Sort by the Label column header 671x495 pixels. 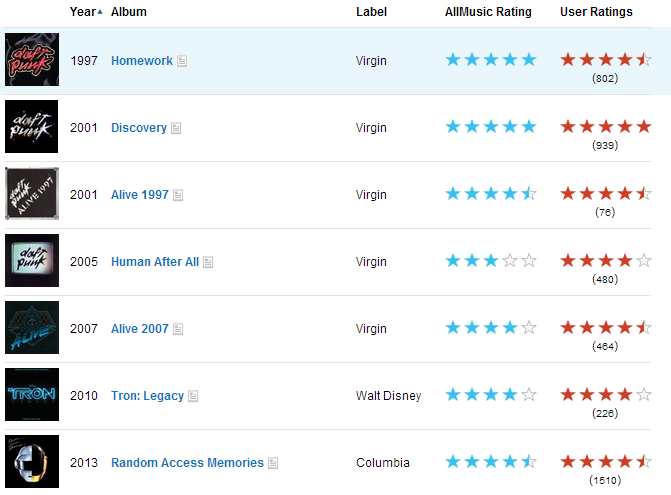(x=371, y=12)
